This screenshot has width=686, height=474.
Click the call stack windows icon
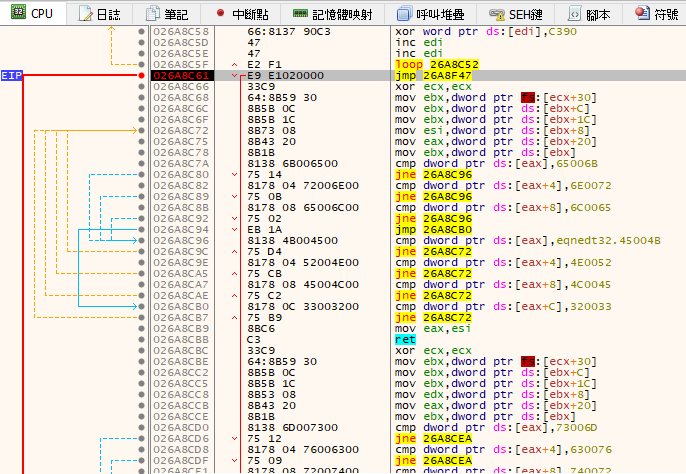click(x=404, y=14)
